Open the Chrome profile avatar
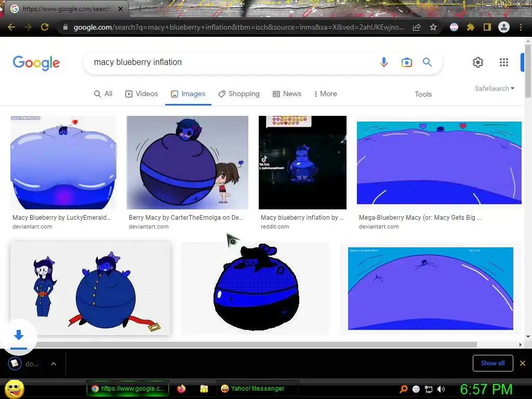The image size is (532, 399). click(x=504, y=27)
